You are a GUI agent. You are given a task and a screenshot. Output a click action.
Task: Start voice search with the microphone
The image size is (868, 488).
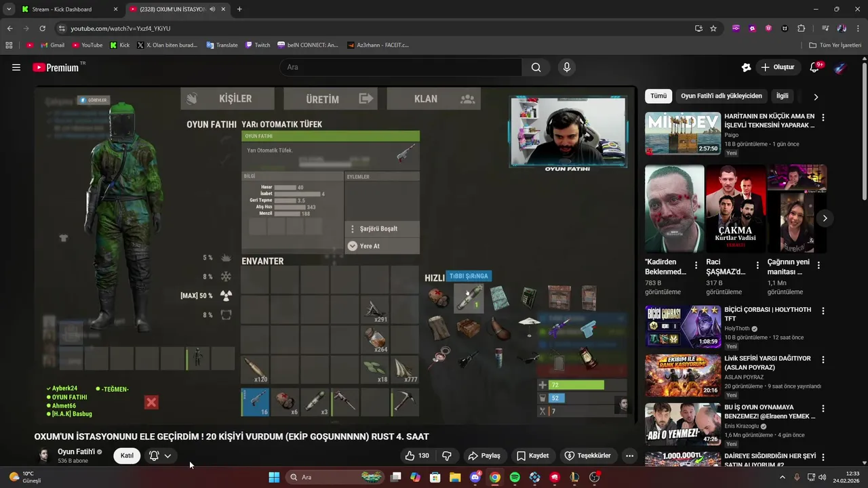click(x=567, y=67)
